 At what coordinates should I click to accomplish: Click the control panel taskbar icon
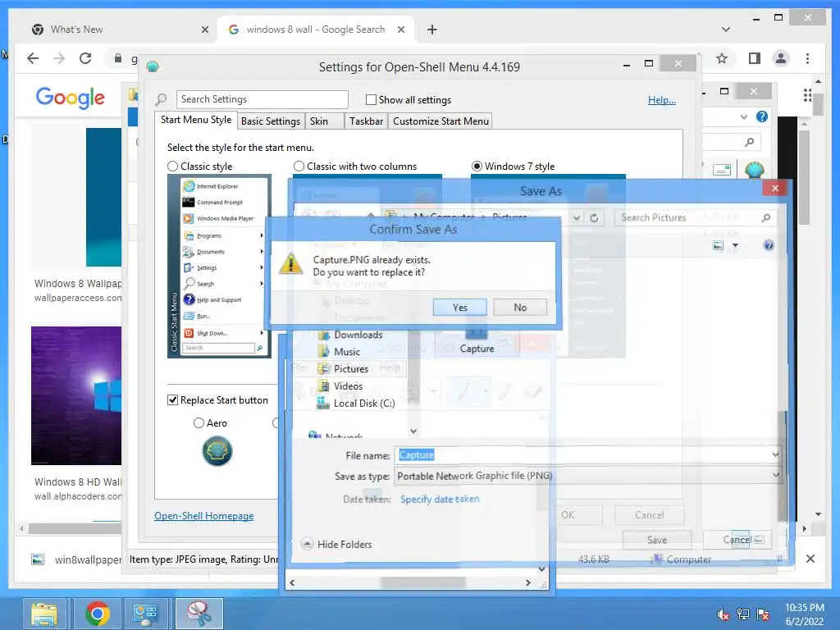click(145, 614)
